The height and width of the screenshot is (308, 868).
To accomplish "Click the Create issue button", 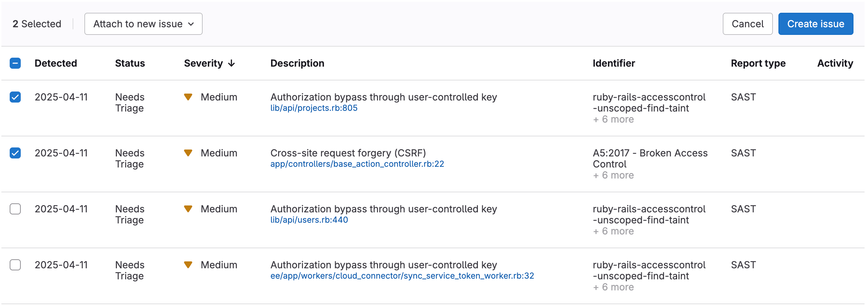I will 815,24.
